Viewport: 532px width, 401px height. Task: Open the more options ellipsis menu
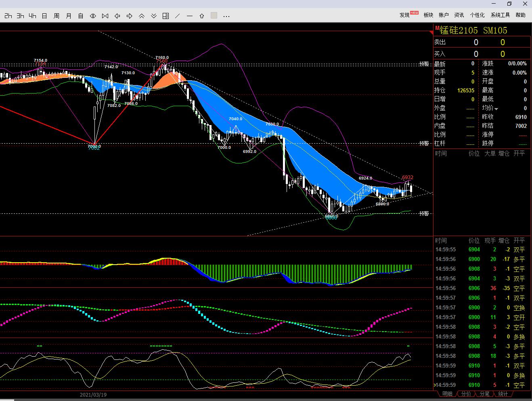tap(226, 16)
